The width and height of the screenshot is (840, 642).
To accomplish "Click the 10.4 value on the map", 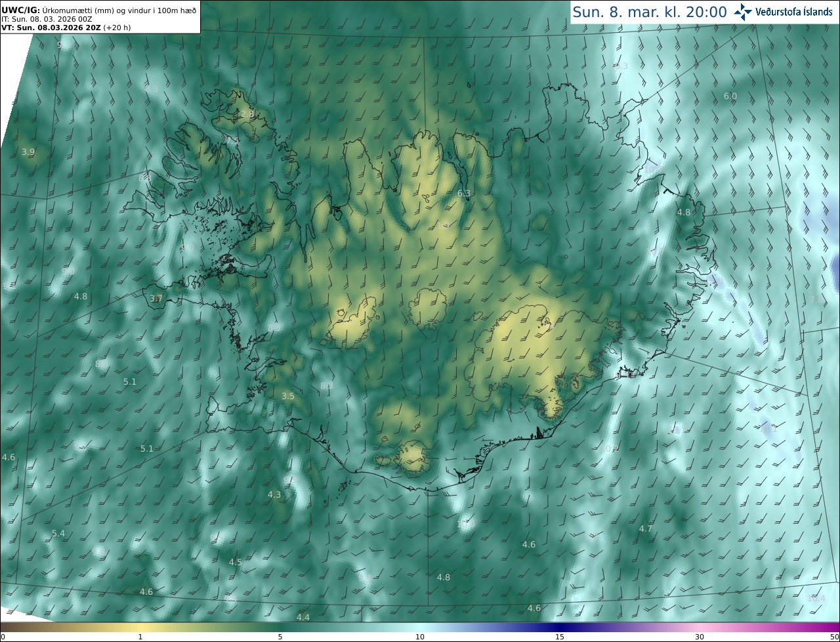I will coord(816,598).
